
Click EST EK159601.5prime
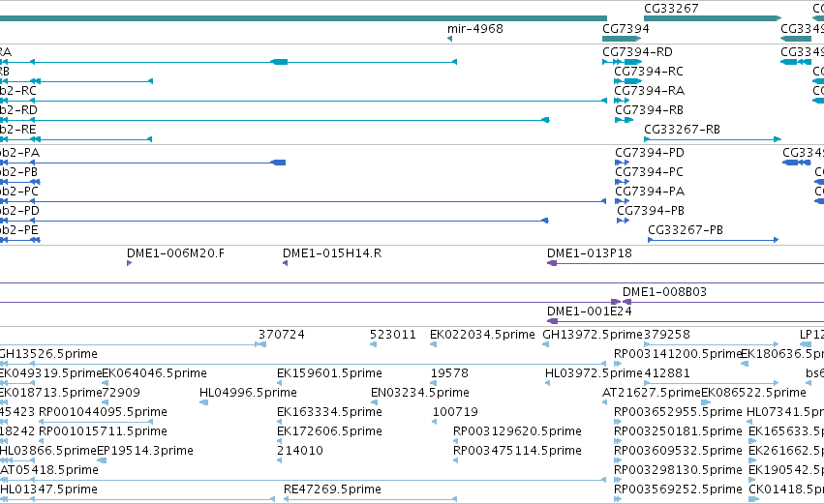click(329, 373)
